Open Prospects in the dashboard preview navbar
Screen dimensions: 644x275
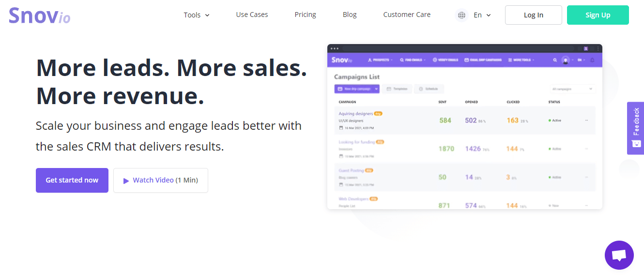[x=380, y=60]
